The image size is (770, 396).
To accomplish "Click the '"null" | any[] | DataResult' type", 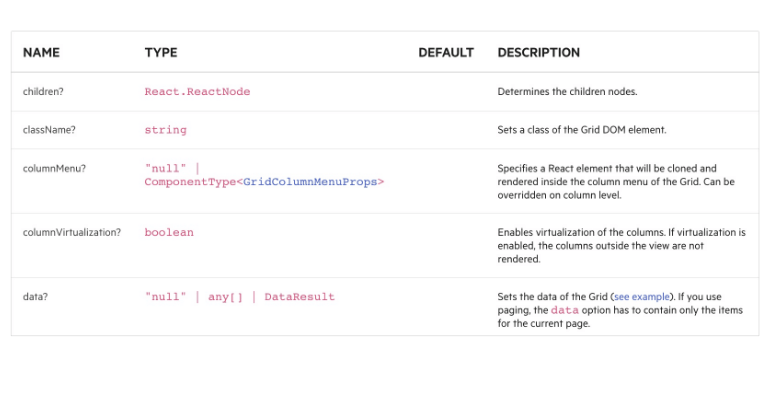I will pos(240,297).
